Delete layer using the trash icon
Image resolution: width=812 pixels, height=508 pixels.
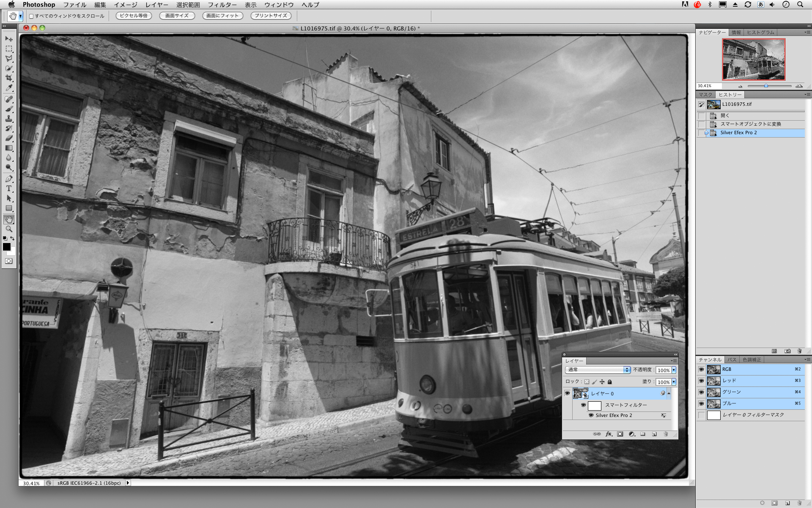tap(666, 434)
